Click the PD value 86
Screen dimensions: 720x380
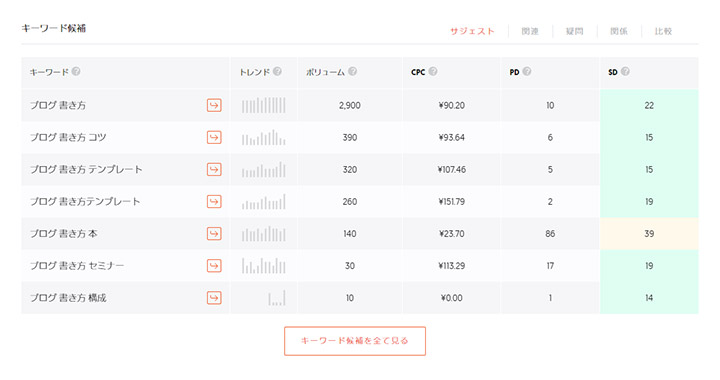click(x=550, y=234)
